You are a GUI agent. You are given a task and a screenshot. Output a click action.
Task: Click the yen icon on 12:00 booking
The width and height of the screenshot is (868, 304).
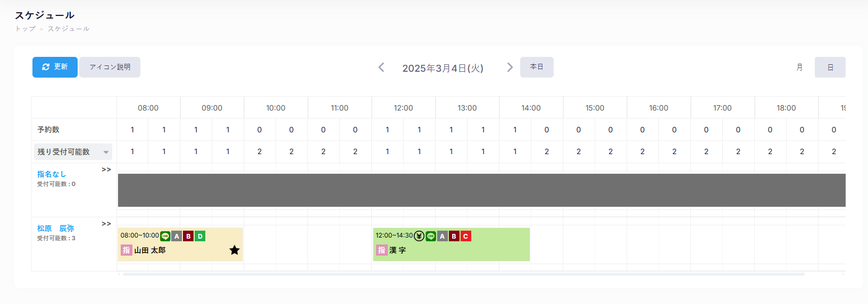coord(419,236)
